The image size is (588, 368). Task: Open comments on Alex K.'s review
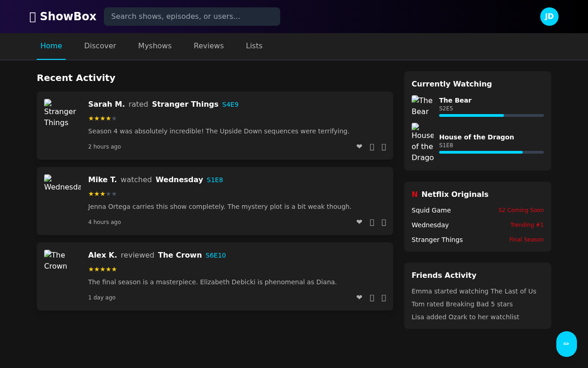tap(372, 298)
